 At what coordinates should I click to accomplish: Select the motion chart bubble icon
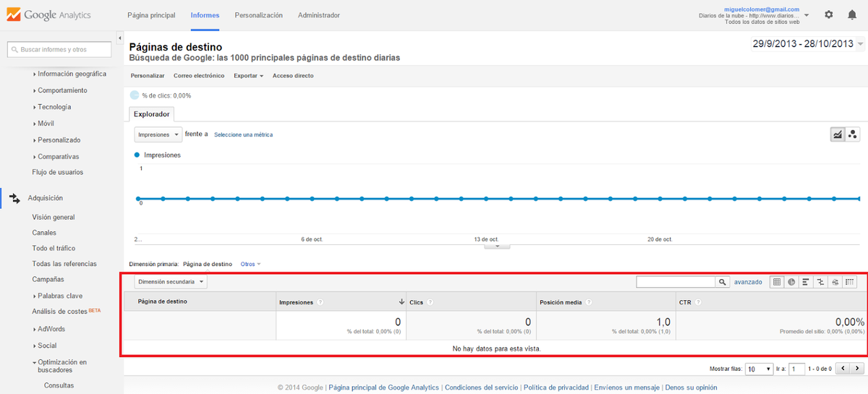point(852,134)
